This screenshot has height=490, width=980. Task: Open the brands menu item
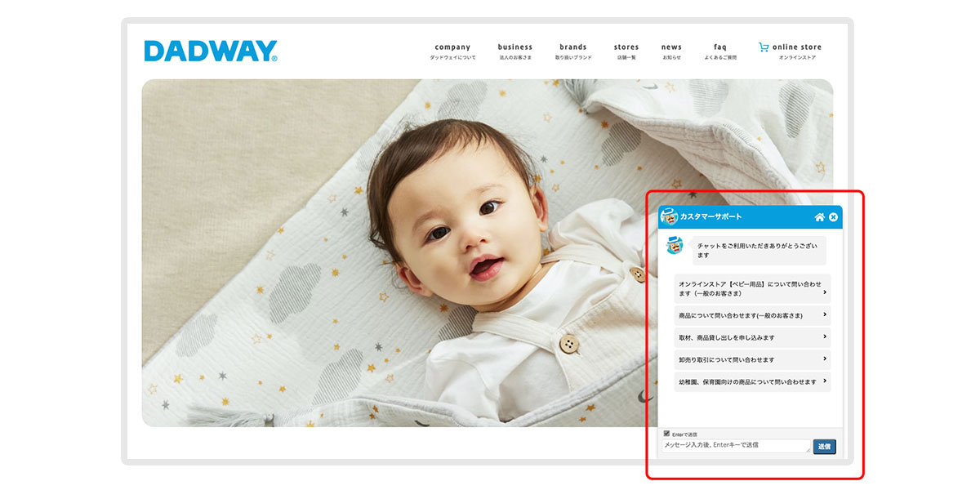[x=573, y=51]
